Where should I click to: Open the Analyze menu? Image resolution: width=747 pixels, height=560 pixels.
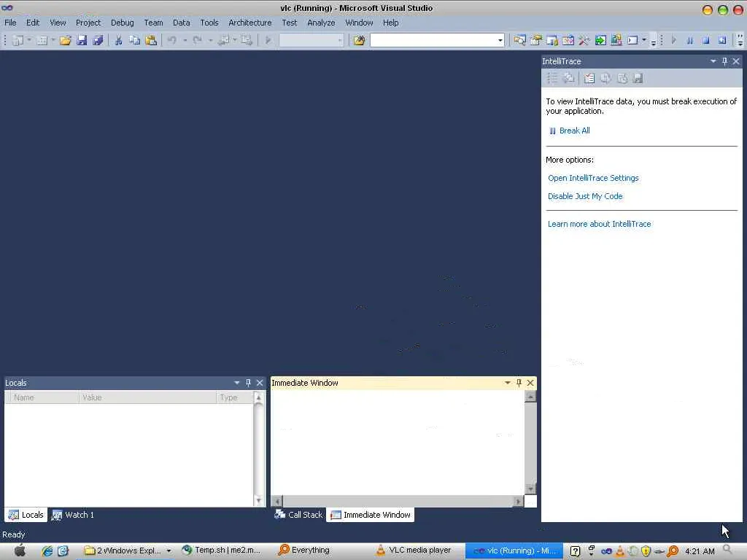click(321, 23)
